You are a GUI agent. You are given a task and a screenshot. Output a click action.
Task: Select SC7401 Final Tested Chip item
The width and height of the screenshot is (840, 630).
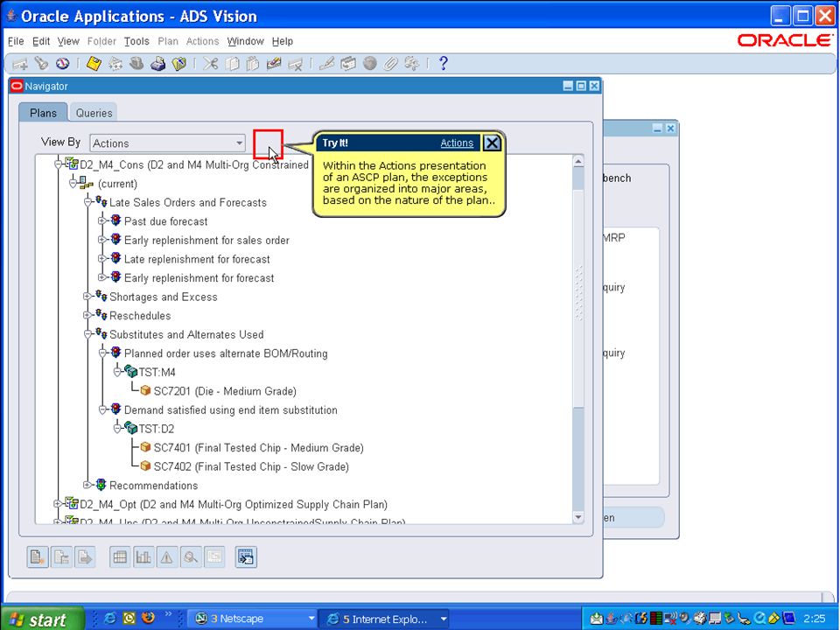pos(258,448)
